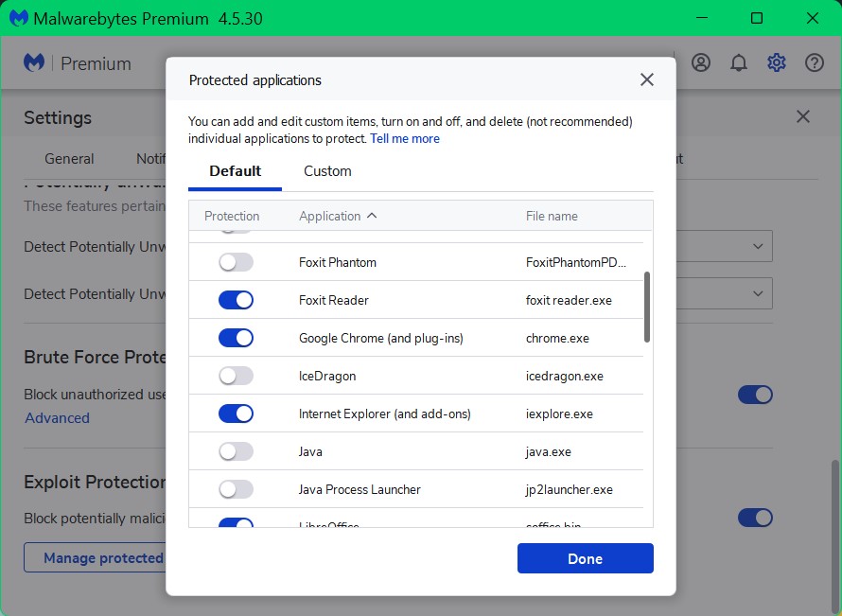Click the application list scrollbar
This screenshot has width=842, height=616.
pyautogui.click(x=647, y=308)
